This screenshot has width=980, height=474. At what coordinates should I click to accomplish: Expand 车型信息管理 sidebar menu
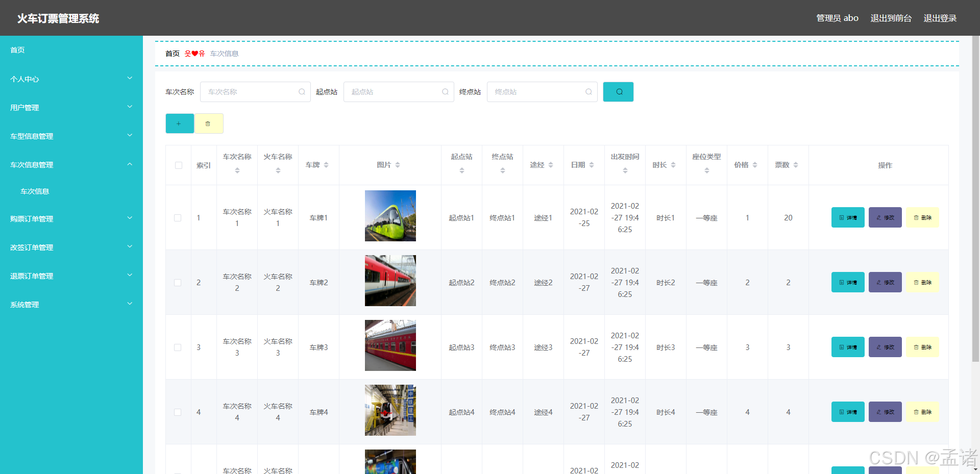coord(71,136)
